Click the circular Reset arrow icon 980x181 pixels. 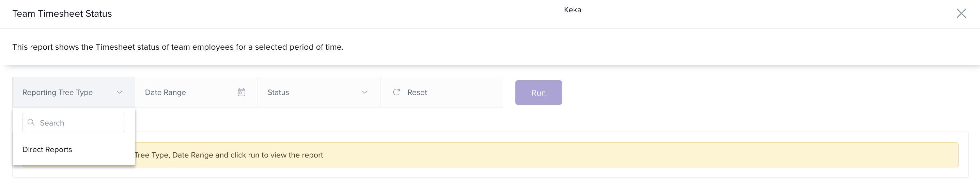(396, 92)
